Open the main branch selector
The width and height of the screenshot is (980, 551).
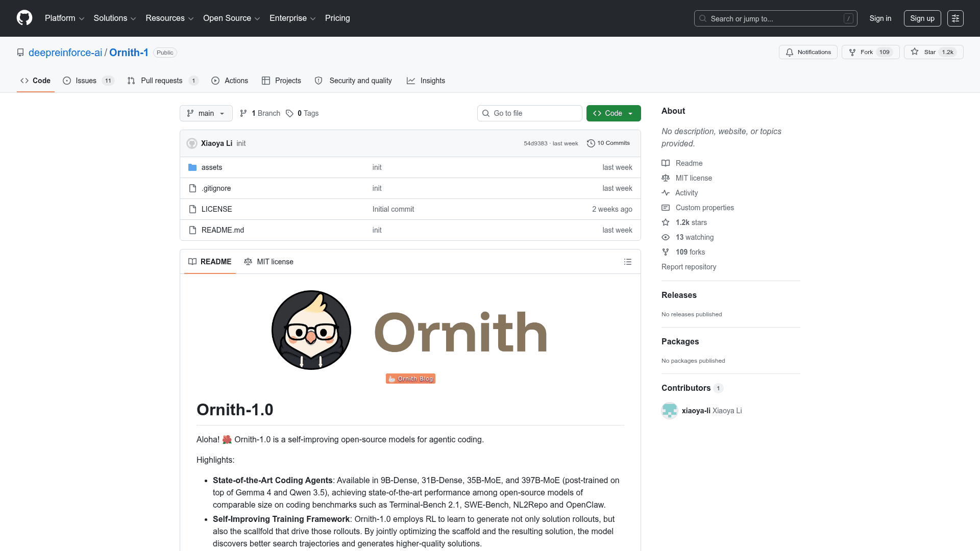(x=206, y=113)
